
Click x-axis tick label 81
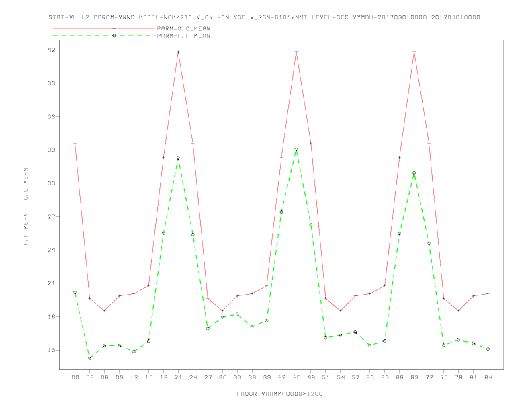coord(474,377)
